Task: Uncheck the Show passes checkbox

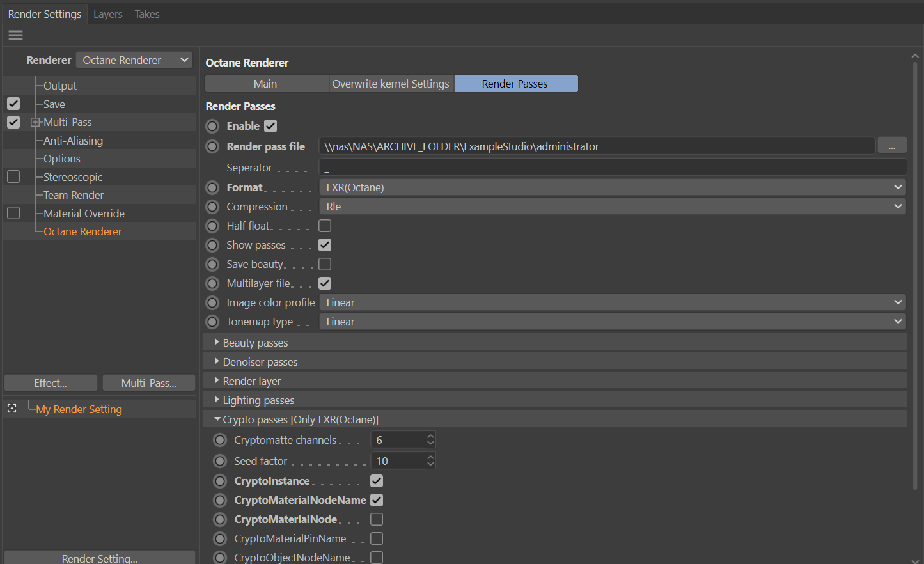Action: click(x=325, y=245)
